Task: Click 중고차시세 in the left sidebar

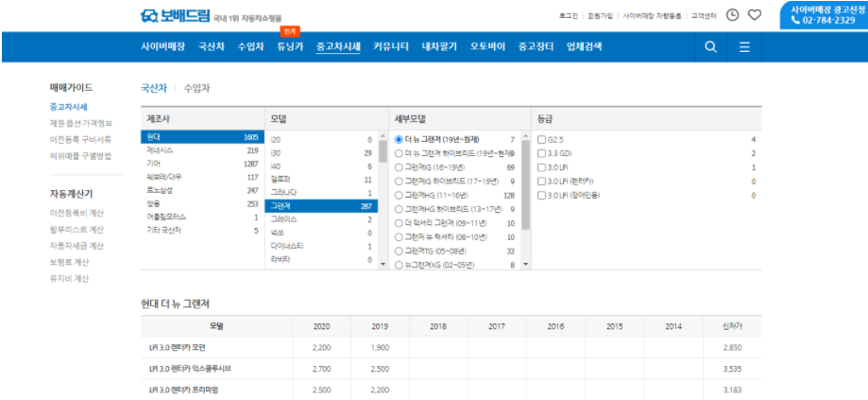Action: coord(68,107)
